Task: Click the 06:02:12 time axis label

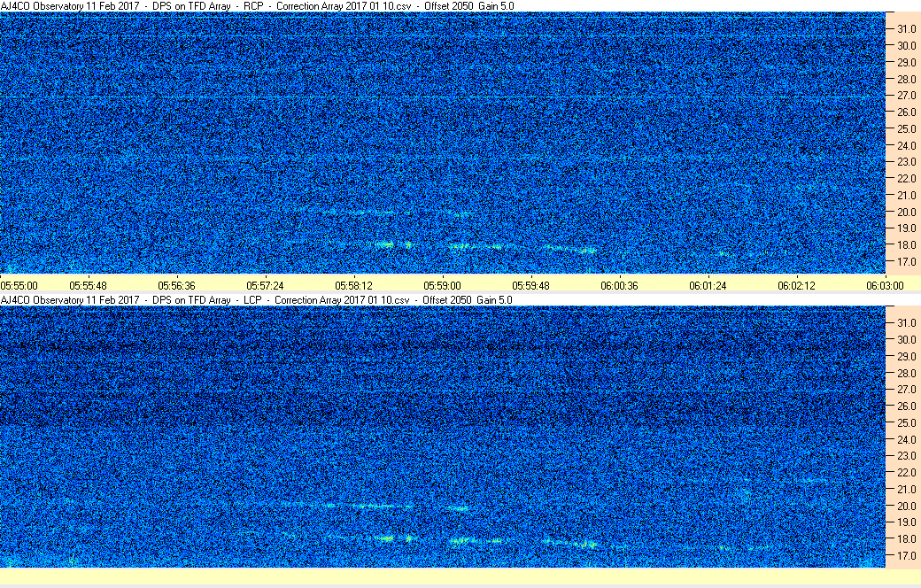Action: pos(796,285)
